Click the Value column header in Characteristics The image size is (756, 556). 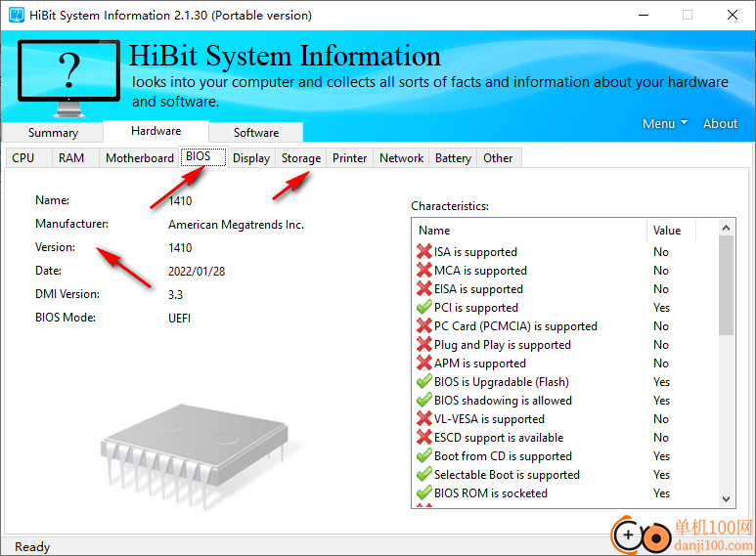click(x=671, y=231)
